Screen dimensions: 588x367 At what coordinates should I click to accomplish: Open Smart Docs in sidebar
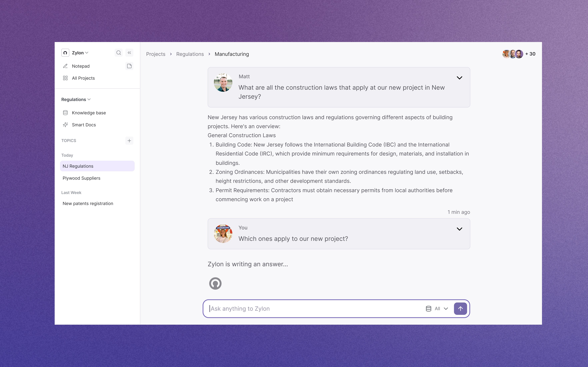[84, 125]
